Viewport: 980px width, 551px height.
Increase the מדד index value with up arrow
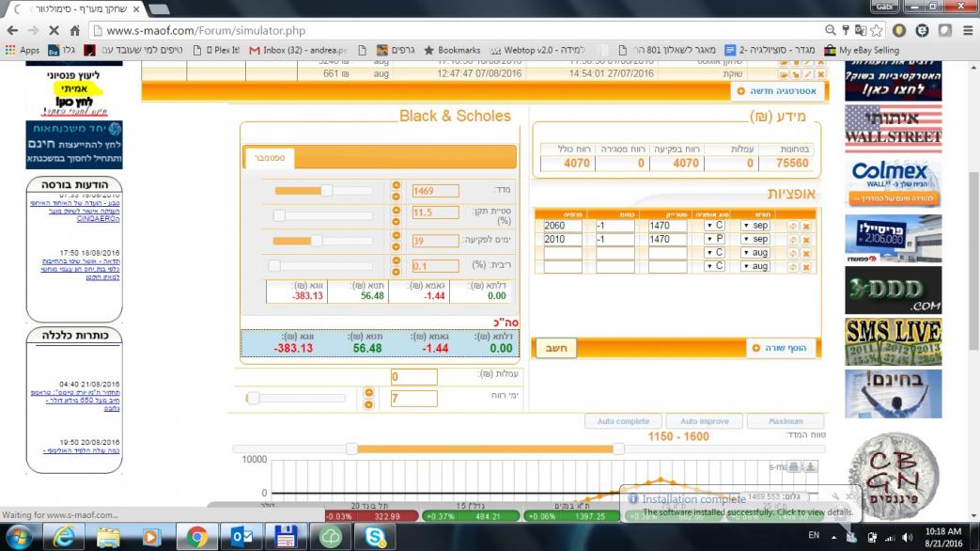[x=396, y=185]
